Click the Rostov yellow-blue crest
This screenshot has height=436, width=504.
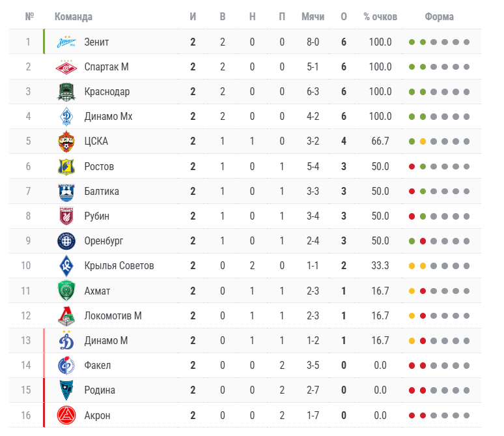[x=66, y=167]
